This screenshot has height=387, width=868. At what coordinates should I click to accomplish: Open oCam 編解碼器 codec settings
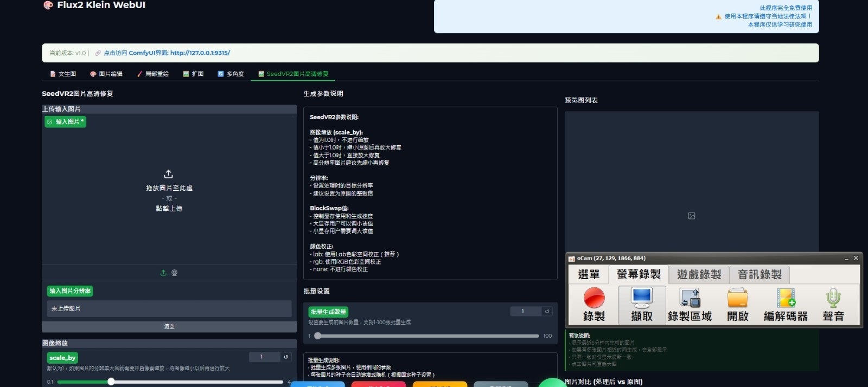click(786, 305)
